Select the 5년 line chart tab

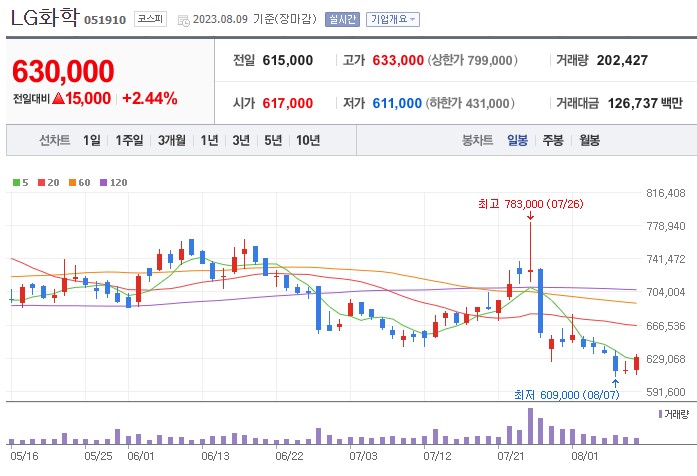click(273, 140)
